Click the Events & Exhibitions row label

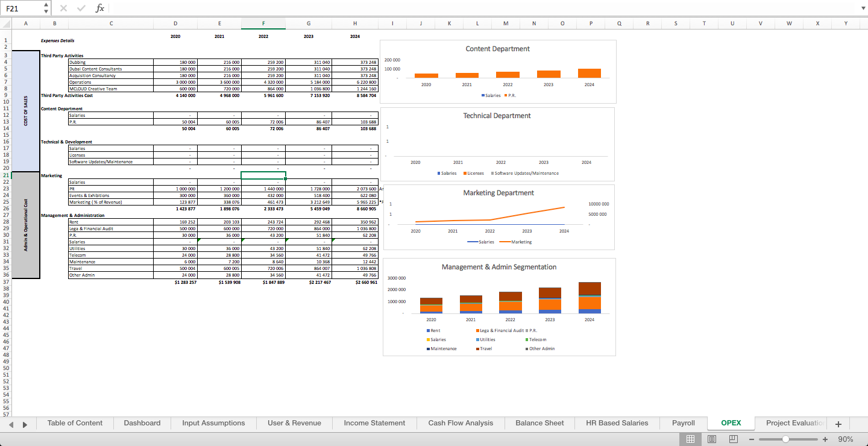(111, 195)
